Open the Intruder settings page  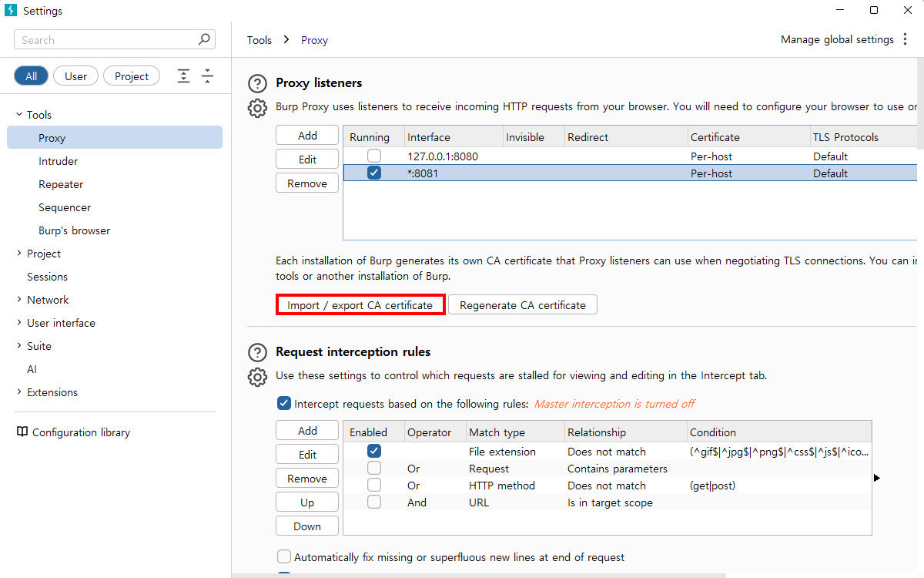(59, 161)
